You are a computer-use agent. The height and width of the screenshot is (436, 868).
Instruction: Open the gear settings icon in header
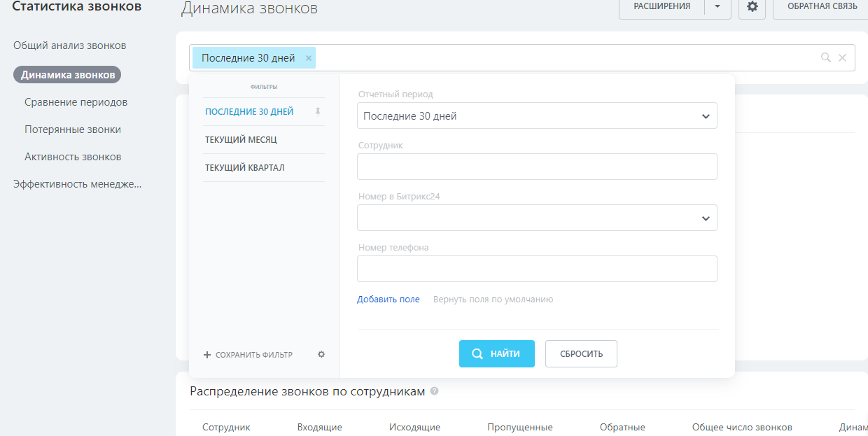[x=752, y=6]
